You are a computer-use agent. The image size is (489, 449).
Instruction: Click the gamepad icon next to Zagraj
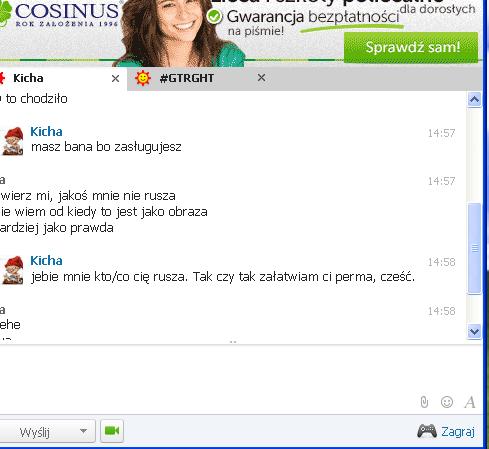coord(427,431)
